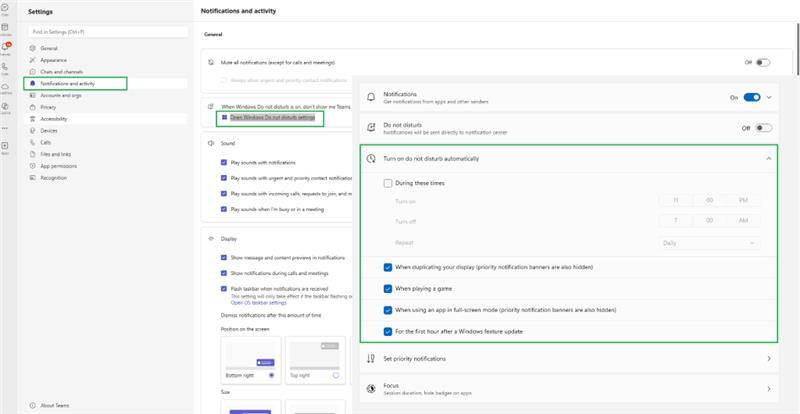This screenshot has height=414, width=800.
Task: Select Bottom right notification position radio
Action: coord(271,375)
